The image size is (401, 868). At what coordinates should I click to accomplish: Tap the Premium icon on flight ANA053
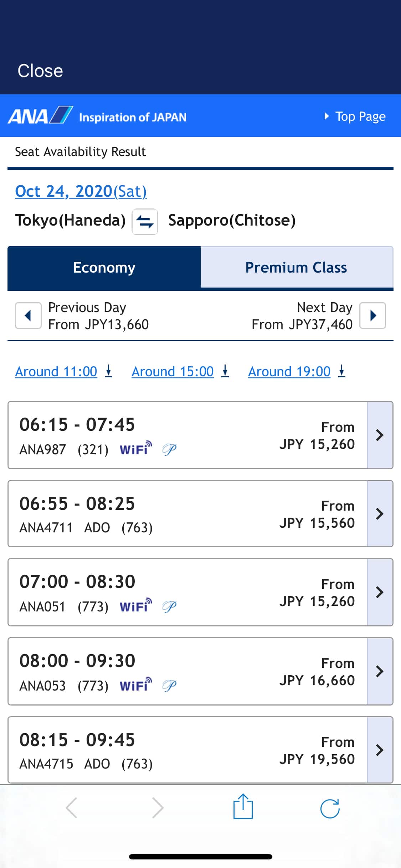point(169,685)
